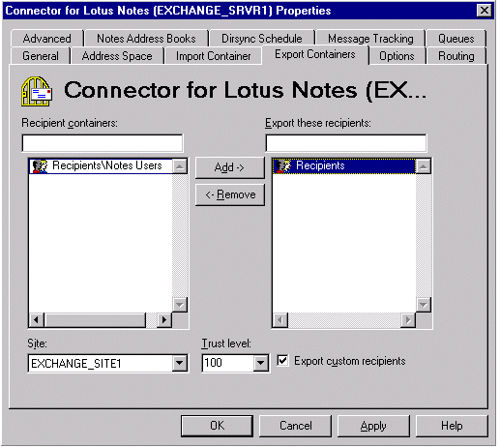Click the Apply button
The image size is (500, 448).
[x=373, y=426]
